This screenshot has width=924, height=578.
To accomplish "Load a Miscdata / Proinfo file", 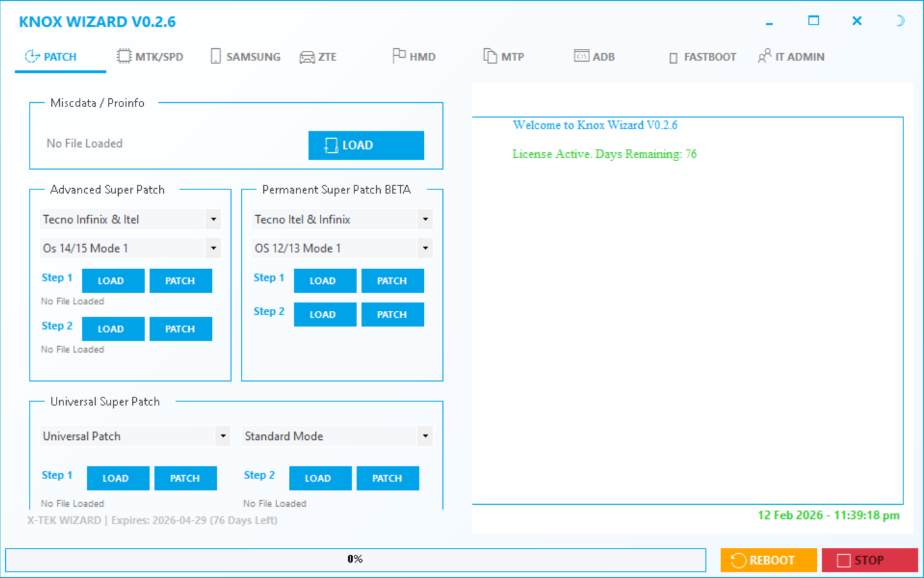I will [366, 145].
